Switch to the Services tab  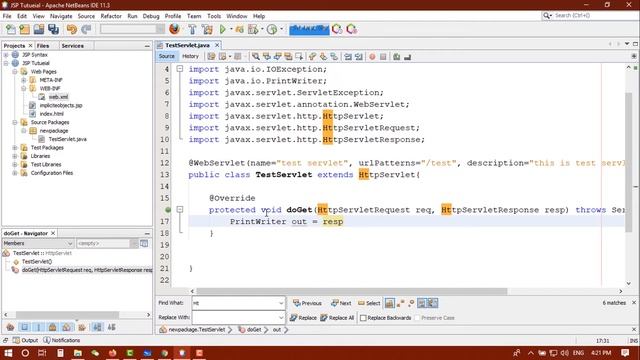(x=72, y=46)
